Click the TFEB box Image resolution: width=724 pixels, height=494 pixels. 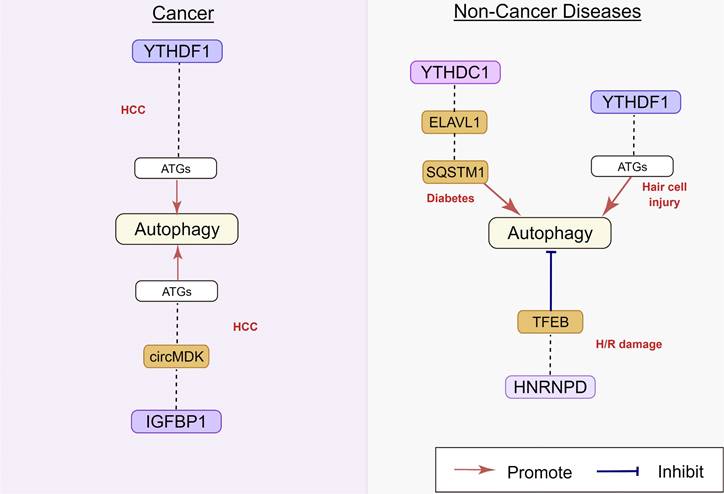550,322
